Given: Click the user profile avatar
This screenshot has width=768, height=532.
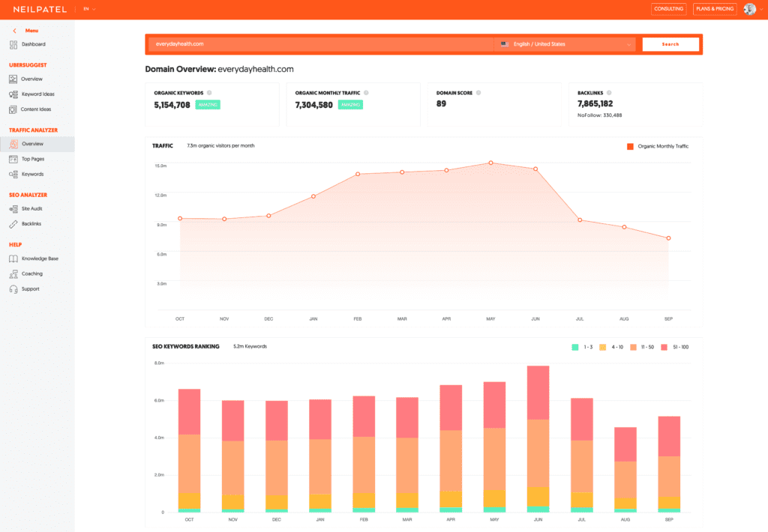Looking at the screenshot, I should (749, 9).
